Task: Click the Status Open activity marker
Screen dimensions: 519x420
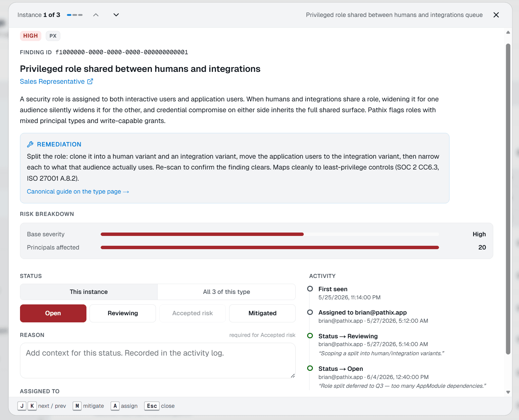Action: [x=310, y=368]
